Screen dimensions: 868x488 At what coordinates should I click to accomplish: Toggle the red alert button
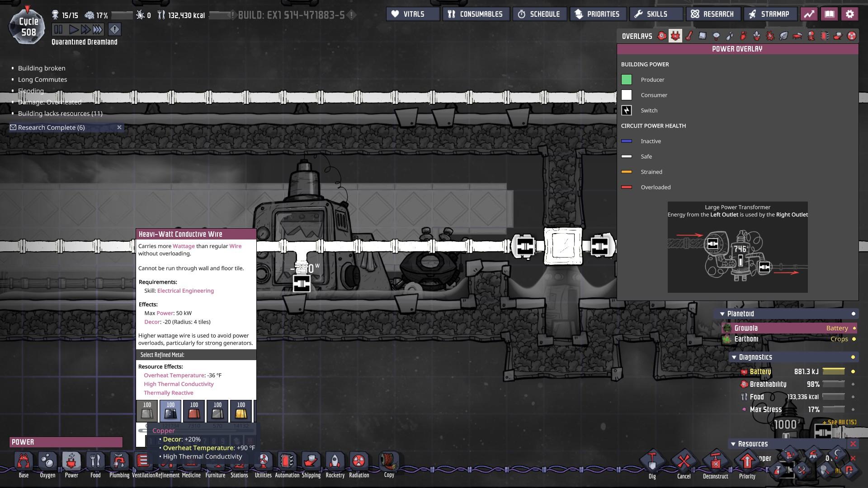click(x=115, y=30)
